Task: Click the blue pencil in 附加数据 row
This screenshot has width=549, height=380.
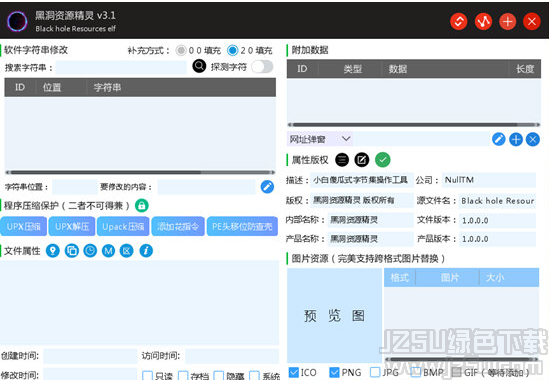Action: [499, 139]
